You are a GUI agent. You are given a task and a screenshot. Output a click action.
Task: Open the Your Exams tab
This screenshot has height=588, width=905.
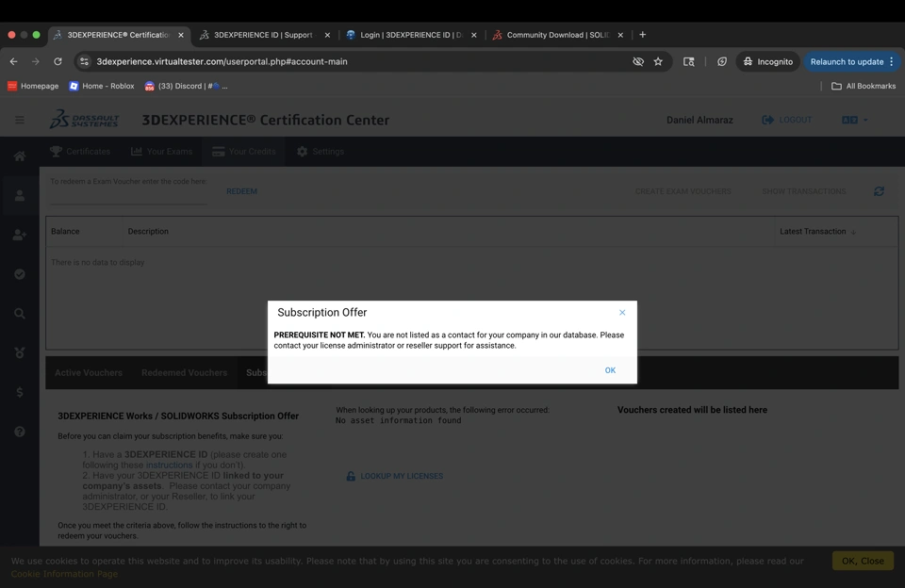point(161,151)
